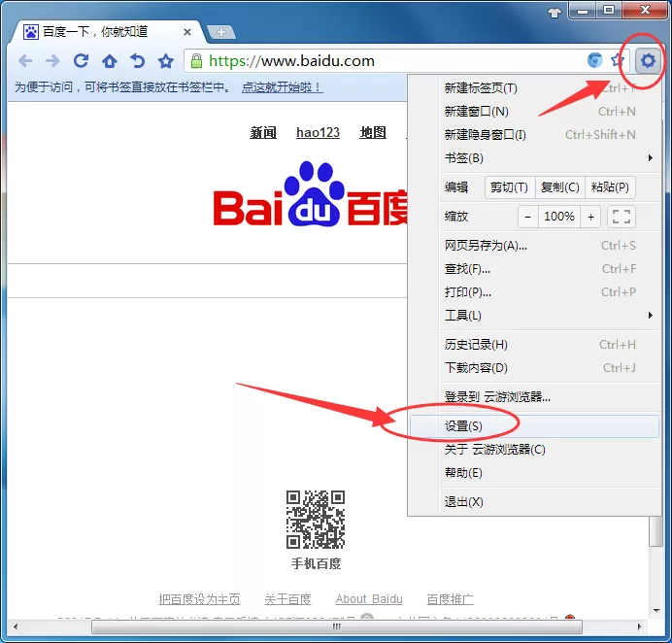Screen dimensions: 672x643
Task: Open 下载内容(D) downloads
Action: coord(534,368)
